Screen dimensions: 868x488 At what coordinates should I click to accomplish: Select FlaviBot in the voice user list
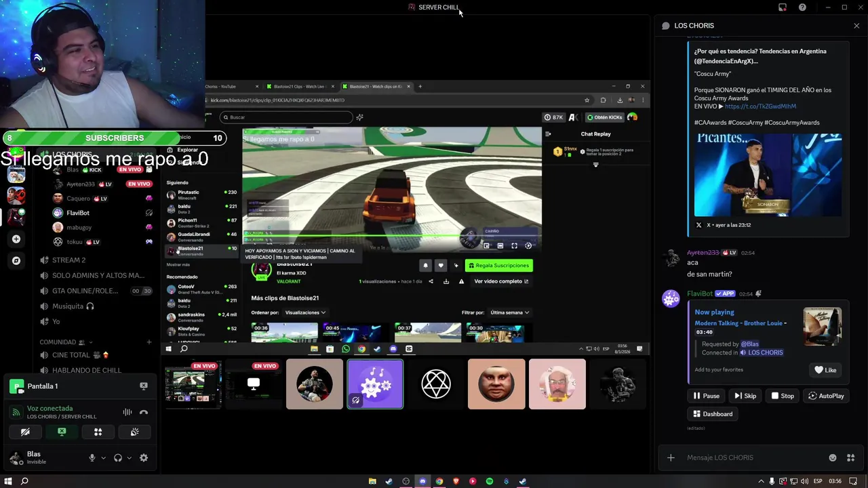(102, 213)
